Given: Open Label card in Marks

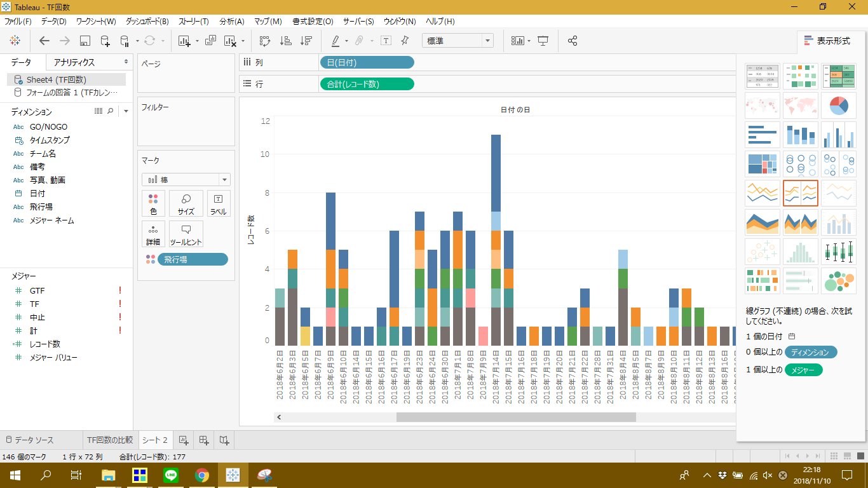Looking at the screenshot, I should (x=219, y=203).
